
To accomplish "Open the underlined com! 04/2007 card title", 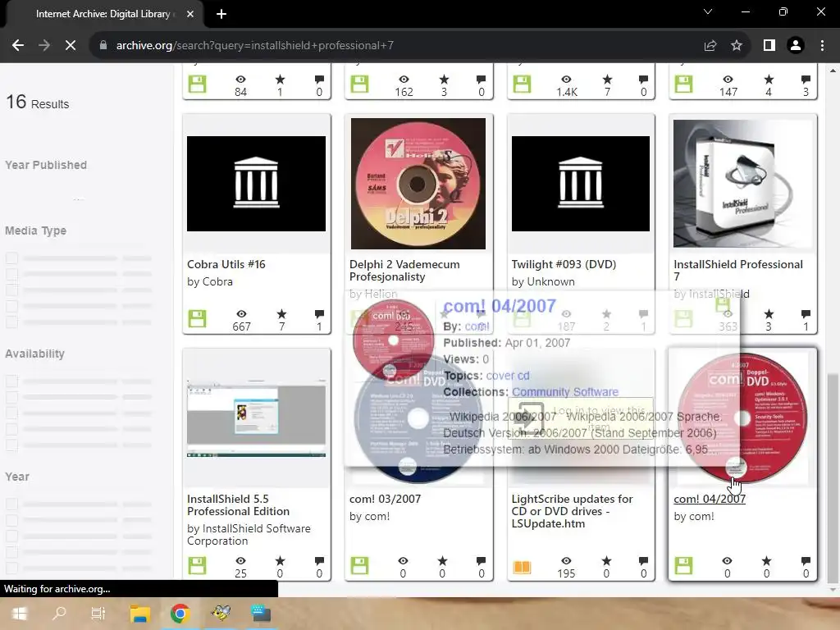I will click(710, 499).
